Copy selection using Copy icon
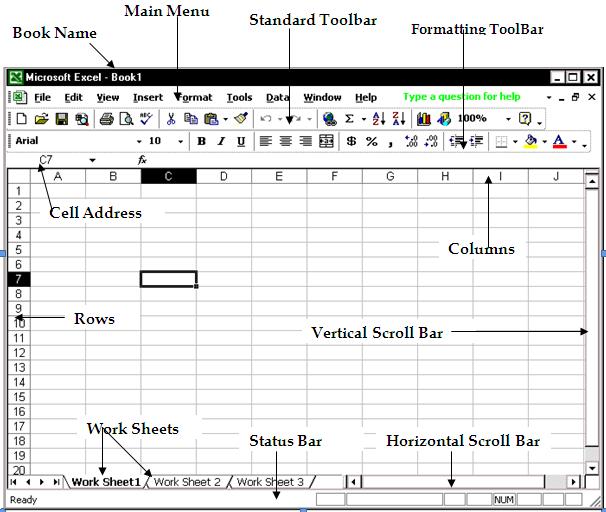The image size is (606, 512). pos(191,119)
